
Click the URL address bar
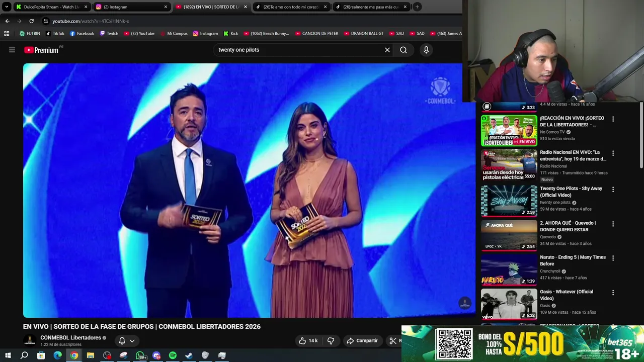coord(252,21)
